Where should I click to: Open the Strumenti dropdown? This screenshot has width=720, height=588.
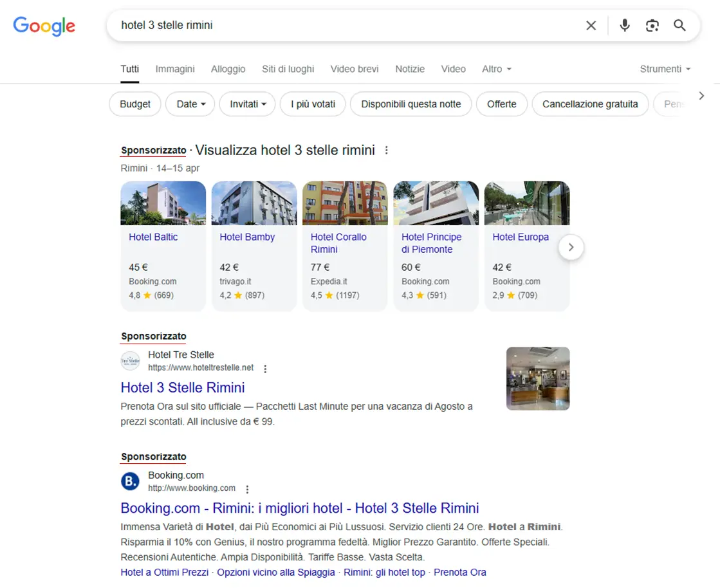(x=665, y=69)
